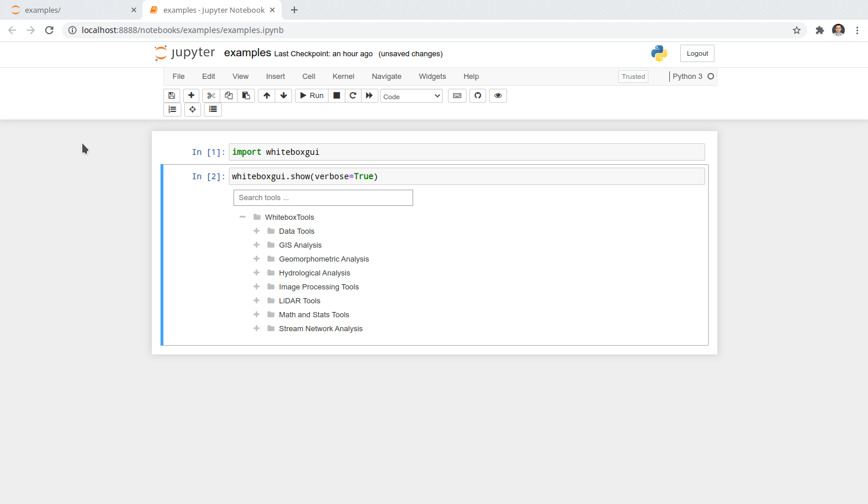Open the Help menu
Screen dimensions: 868x504
(x=471, y=77)
